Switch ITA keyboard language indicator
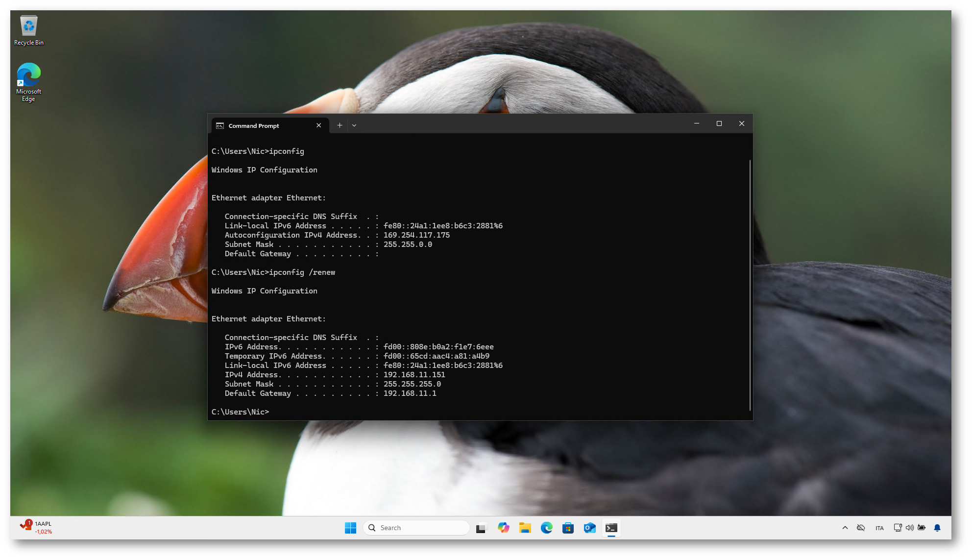The height and width of the screenshot is (560, 972). 879,528
